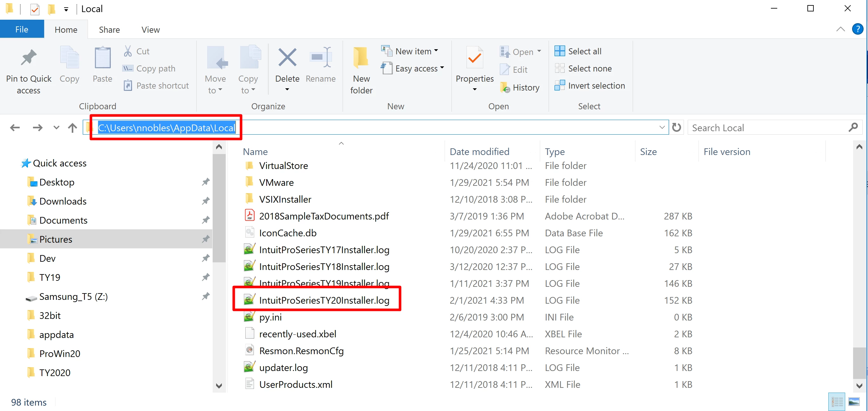Expand address bar history dropdown
Viewport: 868px width, 411px height.
(x=662, y=127)
